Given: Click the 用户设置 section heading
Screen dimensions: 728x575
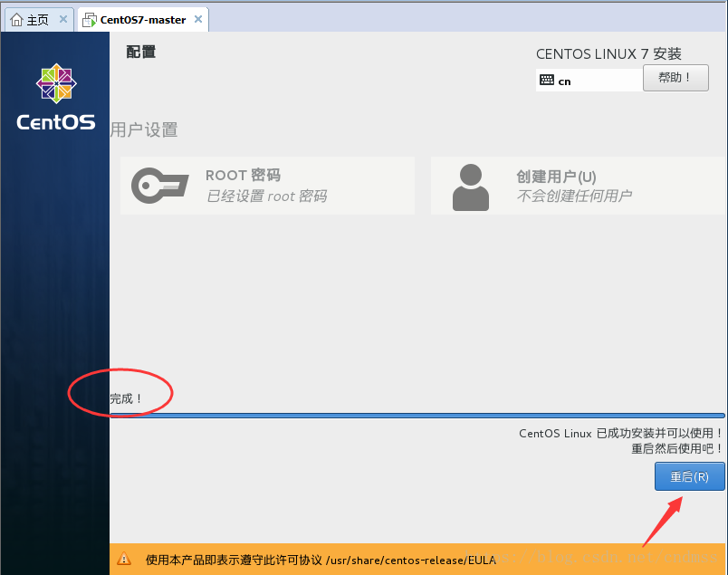Looking at the screenshot, I should coord(145,129).
